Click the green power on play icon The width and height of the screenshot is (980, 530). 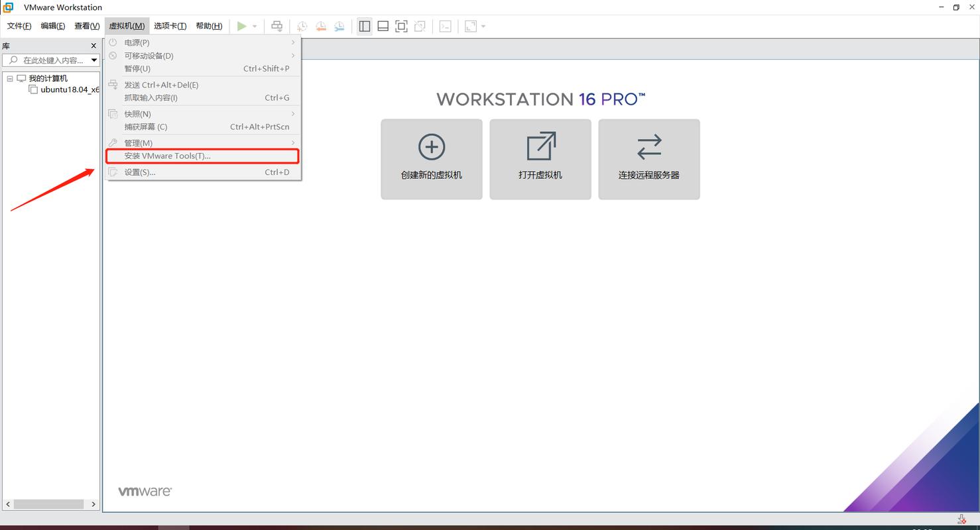242,26
